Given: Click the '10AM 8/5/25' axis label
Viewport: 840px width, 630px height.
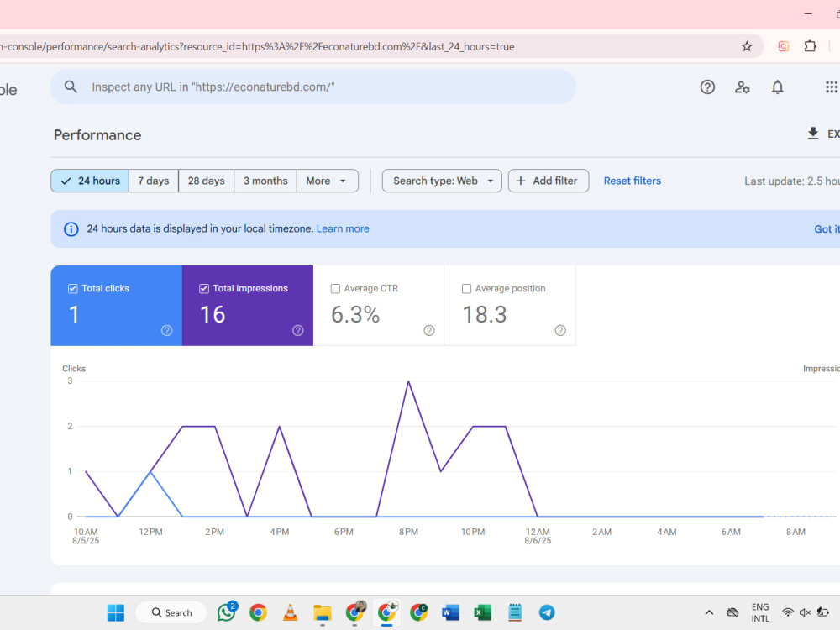Looking at the screenshot, I should coord(86,536).
